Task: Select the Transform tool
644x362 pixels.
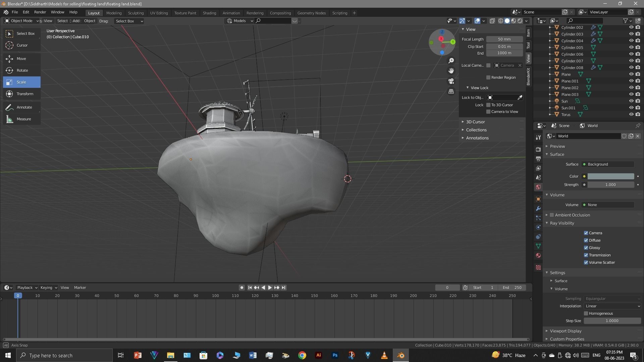Action: (22, 94)
